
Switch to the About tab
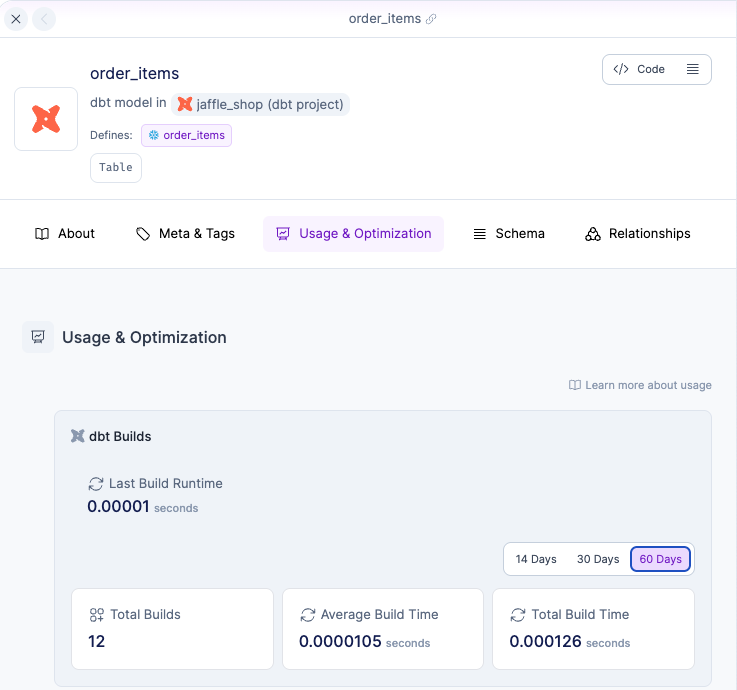[x=65, y=234]
